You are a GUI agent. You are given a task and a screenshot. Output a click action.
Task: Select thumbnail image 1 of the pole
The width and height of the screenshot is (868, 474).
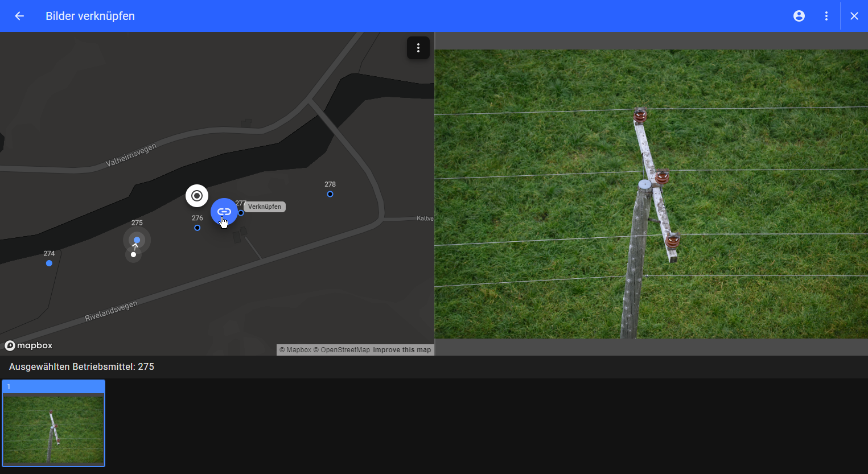[x=54, y=428]
